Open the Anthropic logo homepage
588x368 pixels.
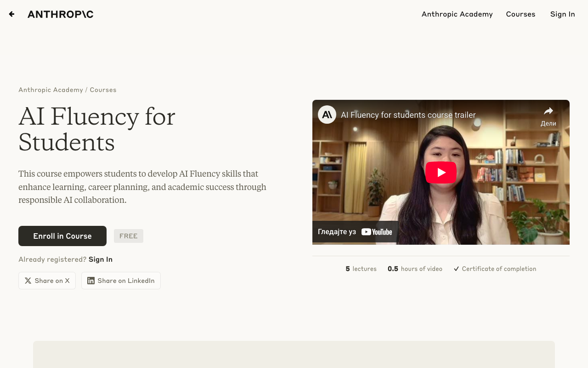coord(60,14)
